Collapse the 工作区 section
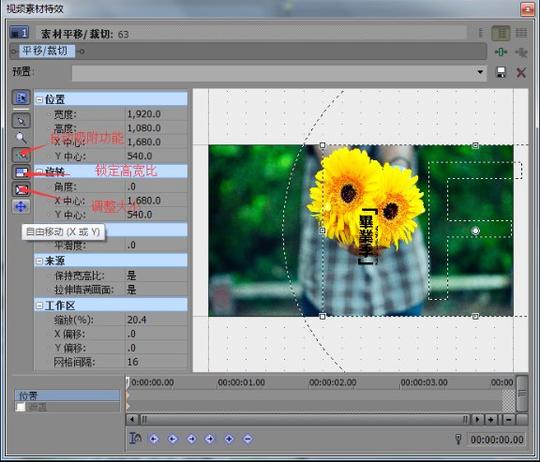This screenshot has height=462, width=540. [x=39, y=305]
